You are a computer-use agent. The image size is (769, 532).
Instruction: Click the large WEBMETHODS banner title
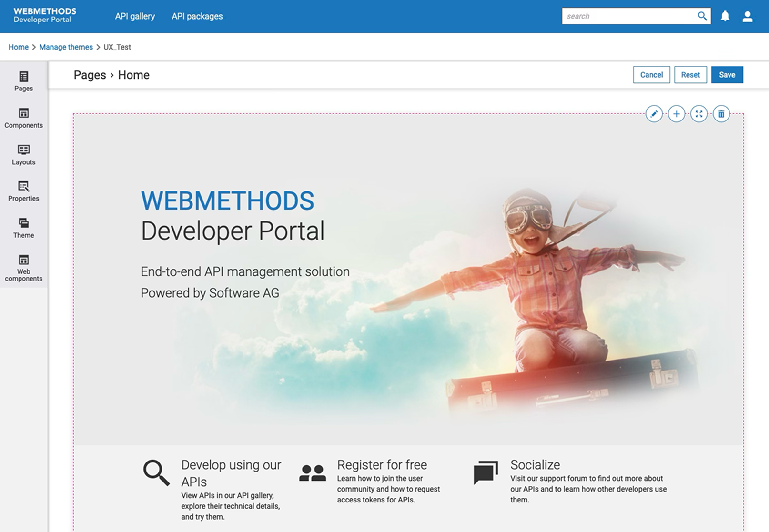tap(227, 201)
